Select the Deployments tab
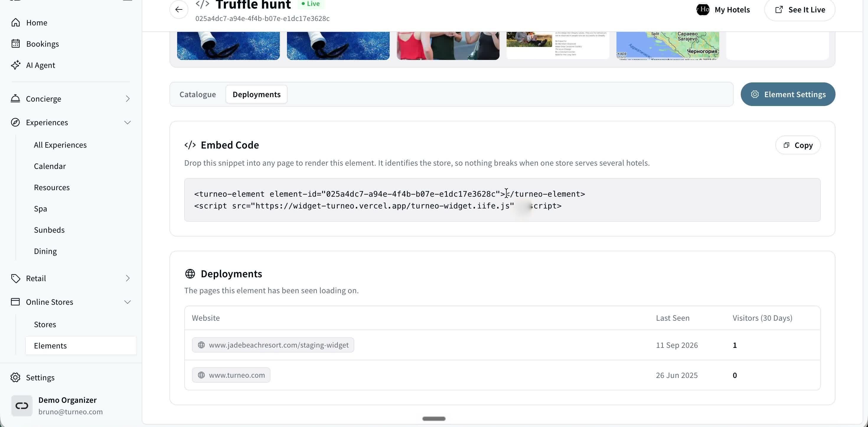 257,94
